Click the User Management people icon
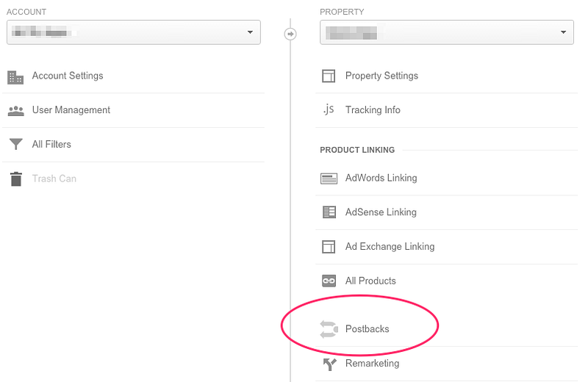 15,111
